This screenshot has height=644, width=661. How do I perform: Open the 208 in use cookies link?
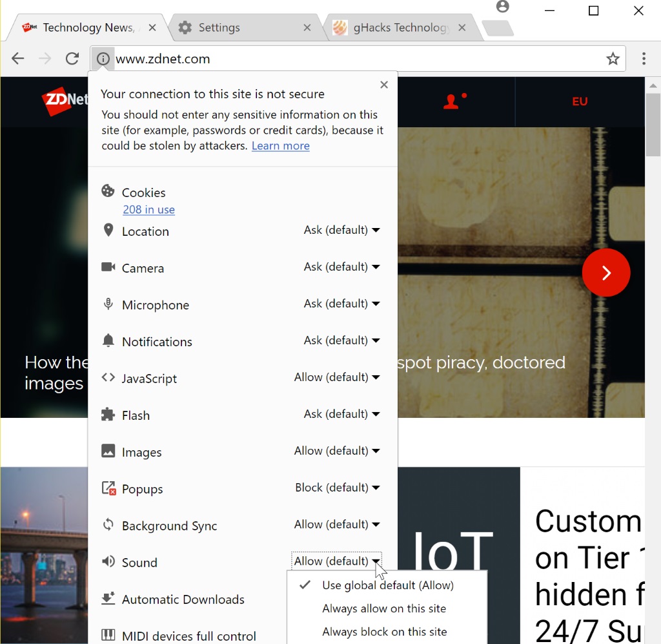point(148,209)
